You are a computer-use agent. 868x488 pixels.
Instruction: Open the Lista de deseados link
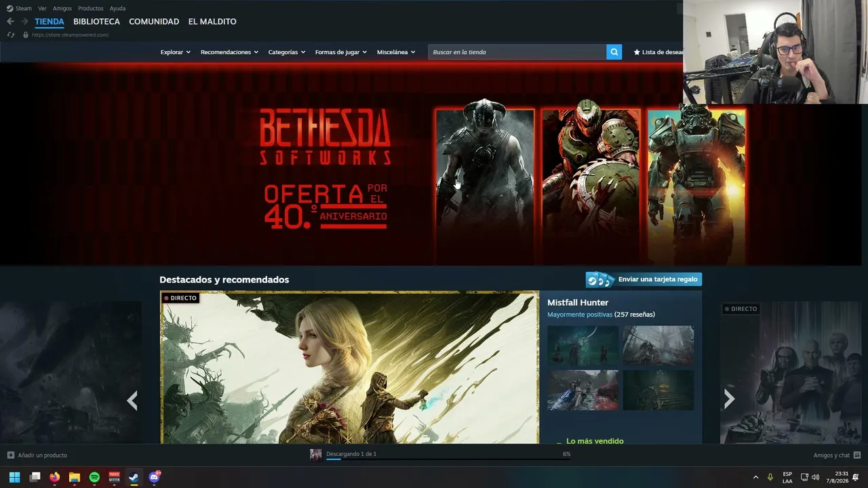[658, 52]
